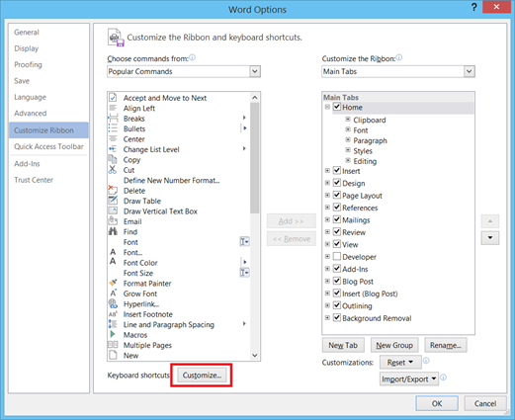Click the Move Down arrow button
Image resolution: width=515 pixels, height=420 pixels.
pyautogui.click(x=490, y=237)
